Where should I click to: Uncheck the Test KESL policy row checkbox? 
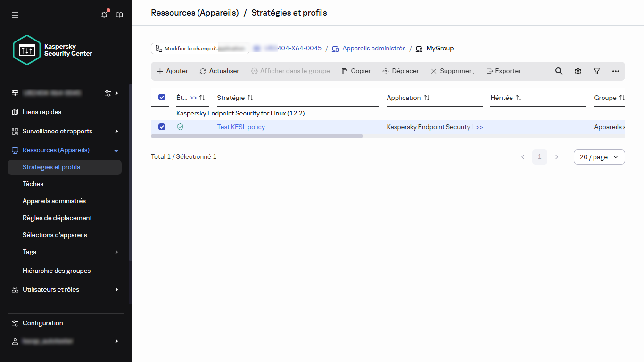(162, 127)
